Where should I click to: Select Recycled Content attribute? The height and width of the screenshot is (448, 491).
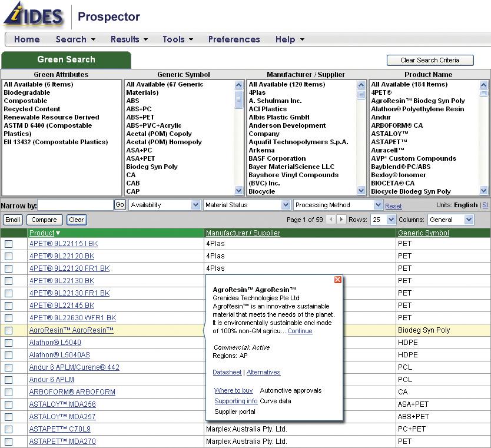(32, 109)
